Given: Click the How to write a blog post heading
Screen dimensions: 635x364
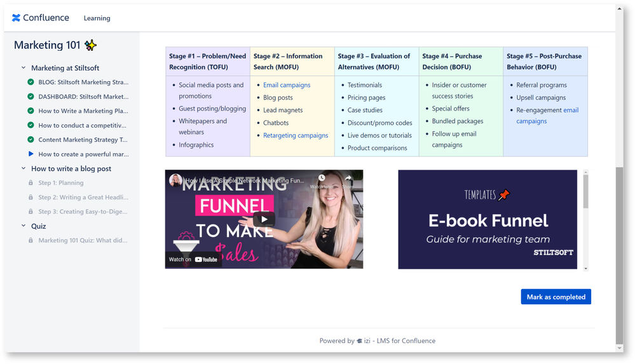Looking at the screenshot, I should pos(71,169).
